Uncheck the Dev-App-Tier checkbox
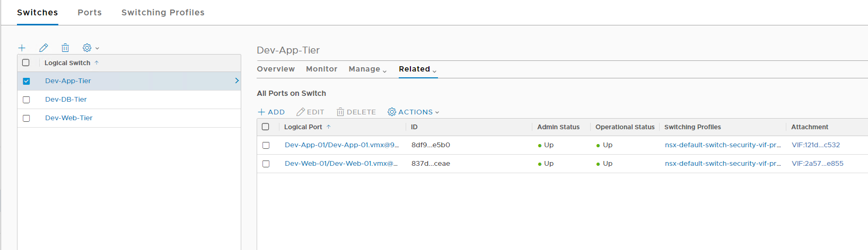This screenshot has width=868, height=250. [x=26, y=81]
